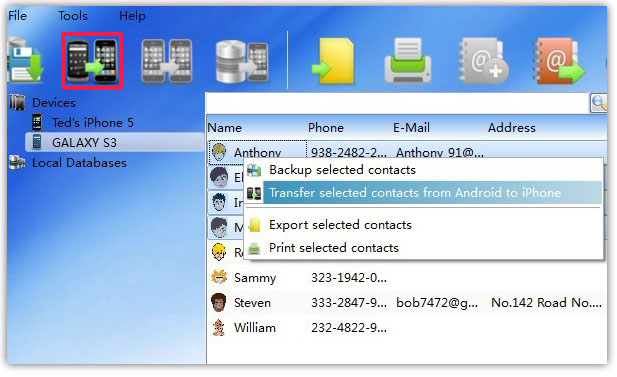Image resolution: width=617 pixels, height=377 pixels.
Task: Click Steven's email bob7472@g...
Action: point(437,303)
